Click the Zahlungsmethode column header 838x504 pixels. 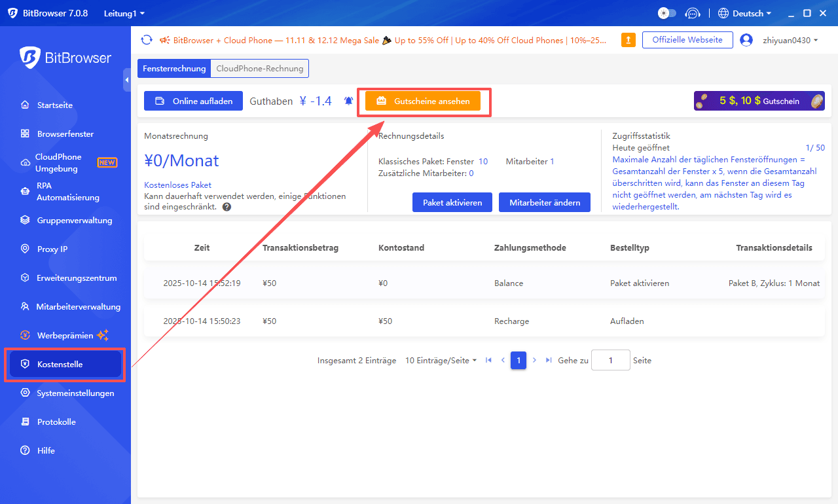pos(530,247)
